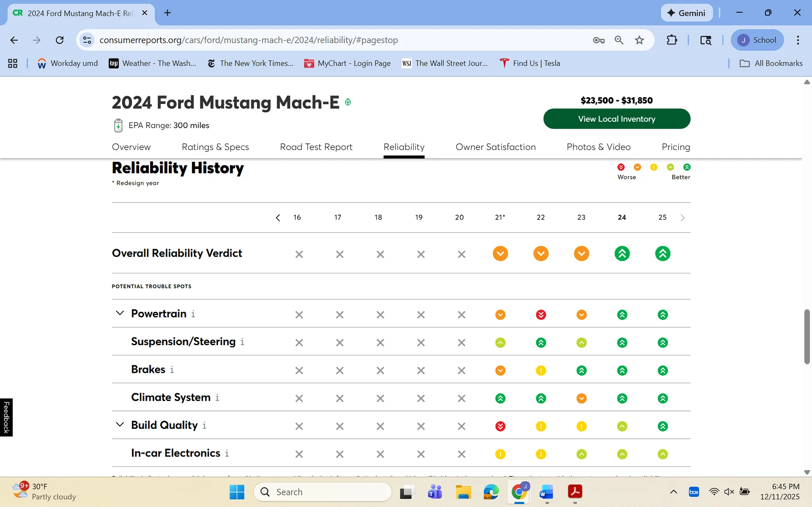Screen dimensions: 812x507
Task: Open Chrome extensions puzzle icon
Action: (x=672, y=40)
